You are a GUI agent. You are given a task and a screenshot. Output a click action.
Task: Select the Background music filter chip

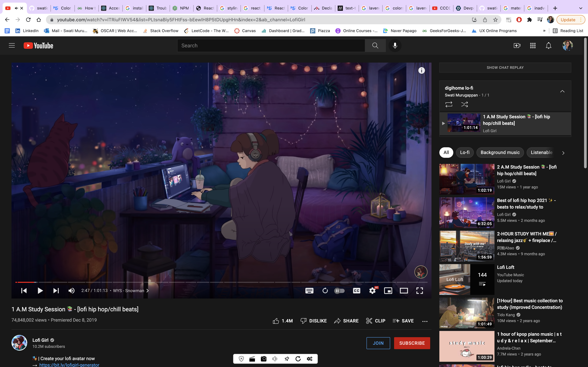click(500, 152)
